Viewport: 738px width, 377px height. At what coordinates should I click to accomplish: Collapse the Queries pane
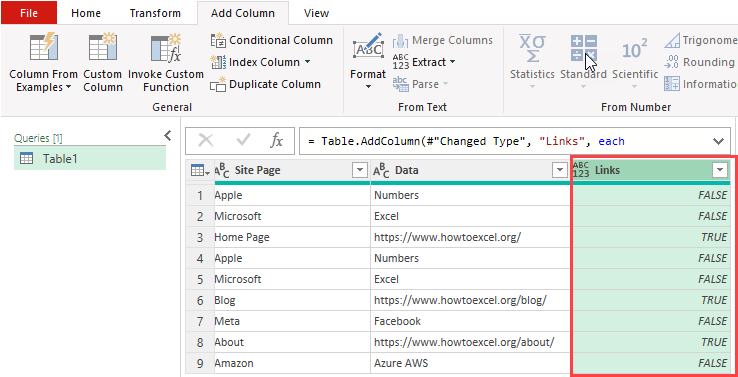(x=168, y=136)
